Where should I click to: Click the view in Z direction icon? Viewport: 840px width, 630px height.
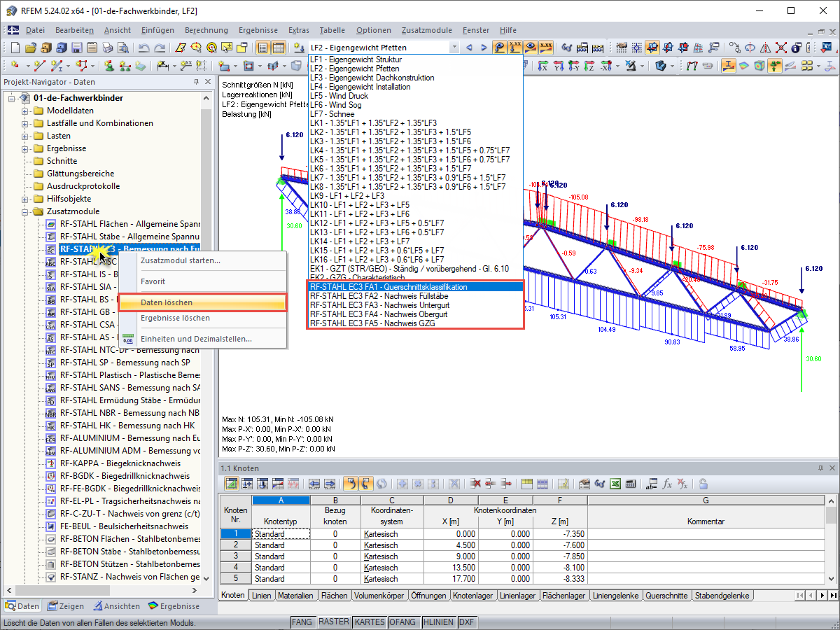pos(589,66)
